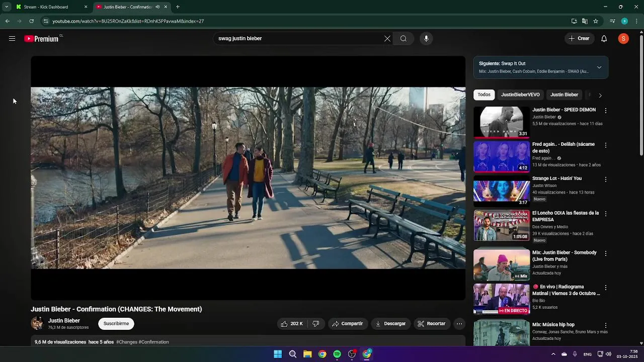Screen dimensions: 644x362
Task: Open the Chrome three-dot menu
Action: pyautogui.click(x=636, y=21)
